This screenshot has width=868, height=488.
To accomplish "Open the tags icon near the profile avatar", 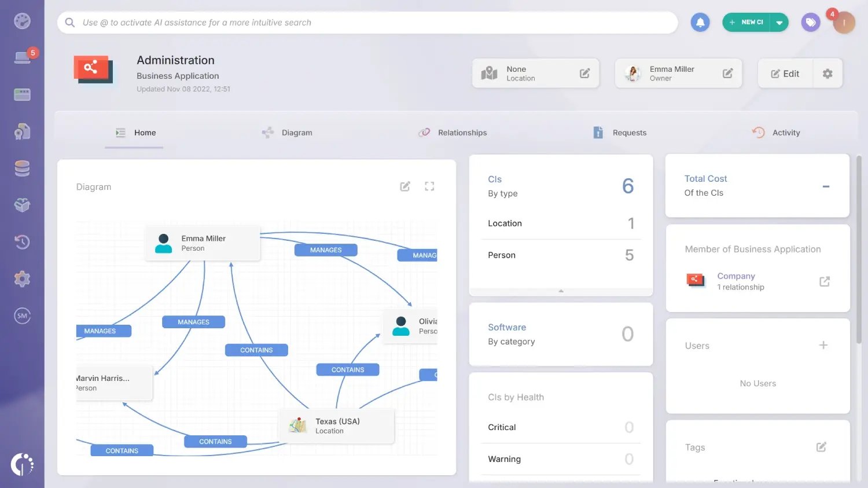I will tap(810, 22).
